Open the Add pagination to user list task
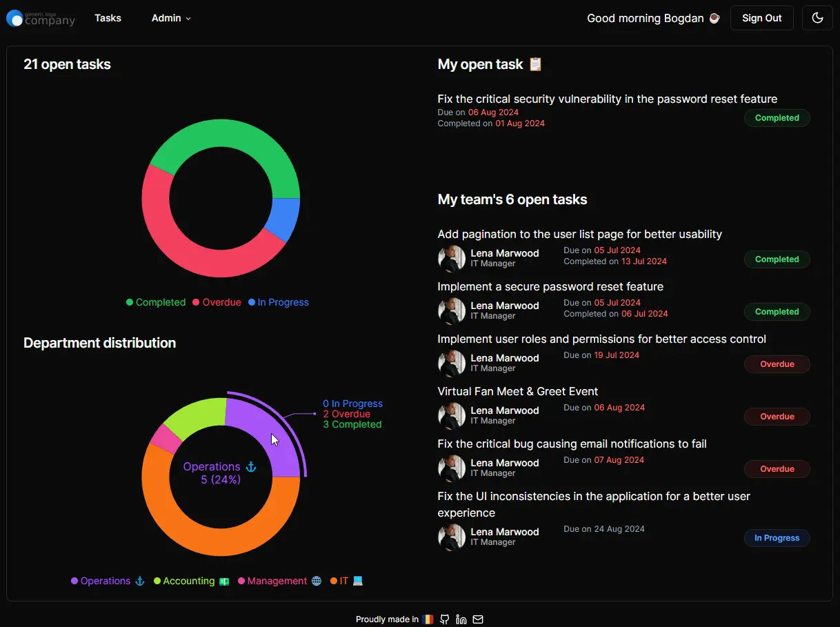This screenshot has height=627, width=840. pos(579,234)
